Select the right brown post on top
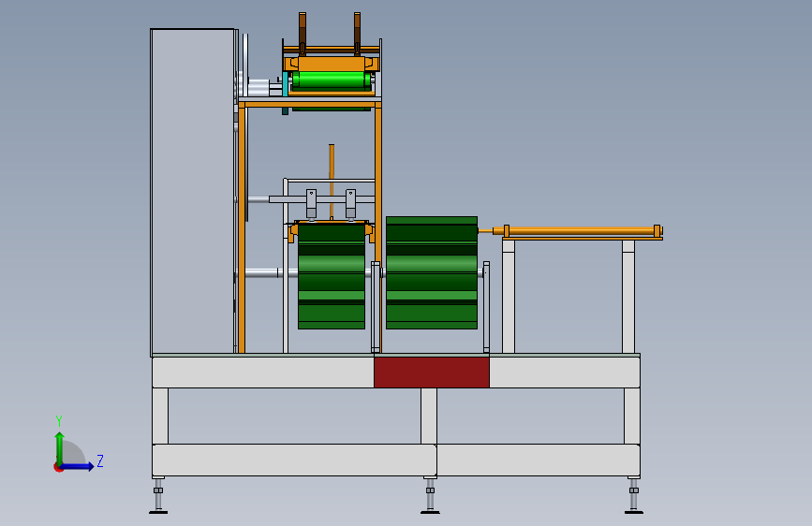812x526 pixels. click(x=358, y=33)
